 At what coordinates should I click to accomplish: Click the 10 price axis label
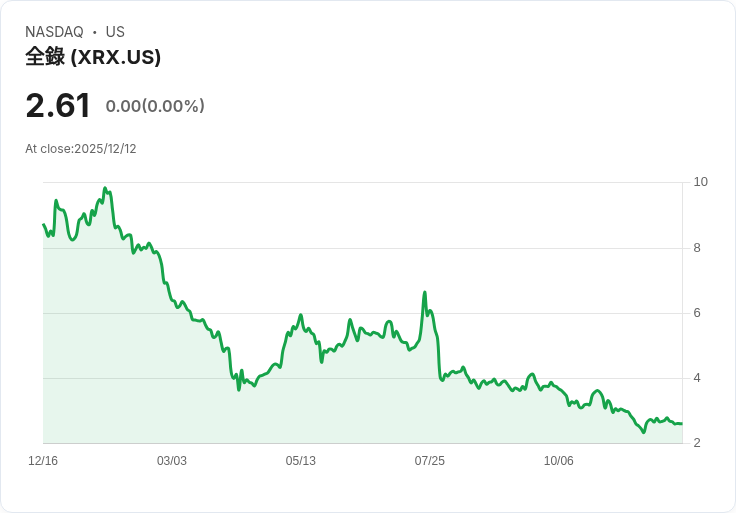[x=700, y=182]
